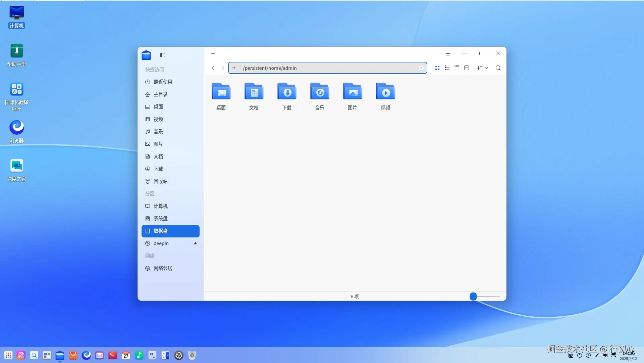Image resolution: width=644 pixels, height=363 pixels.
Task: Open 最近使用 in sidebar
Action: [170, 82]
